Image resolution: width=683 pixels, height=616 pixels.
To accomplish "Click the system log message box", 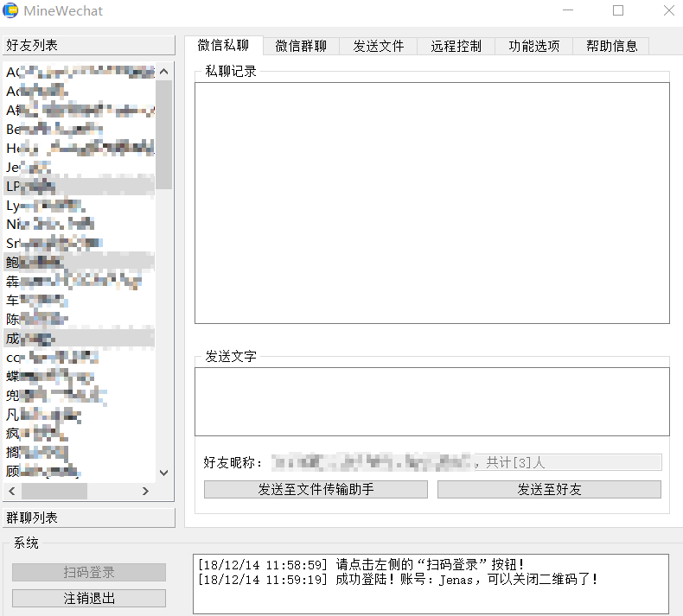I will click(x=431, y=584).
